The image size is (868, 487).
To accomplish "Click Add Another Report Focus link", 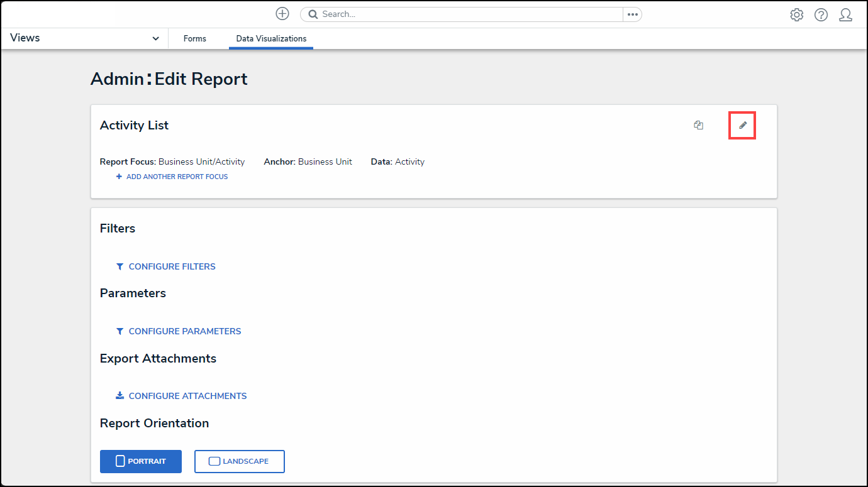I will [177, 177].
